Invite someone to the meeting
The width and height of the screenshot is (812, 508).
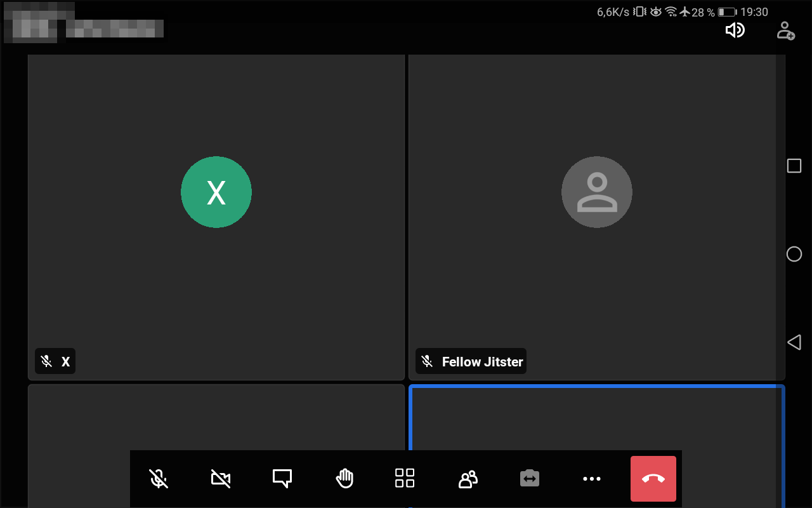(785, 30)
